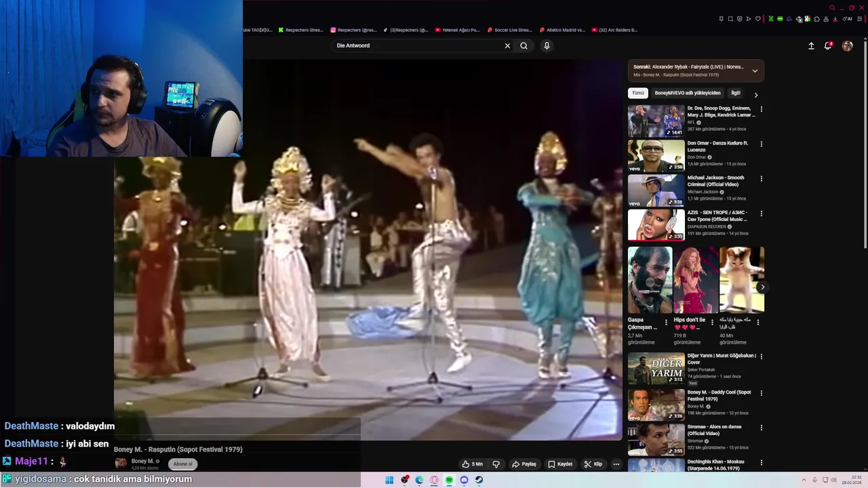Click browser tab search magnifier icon
This screenshot has width=868, height=488.
(832, 7)
